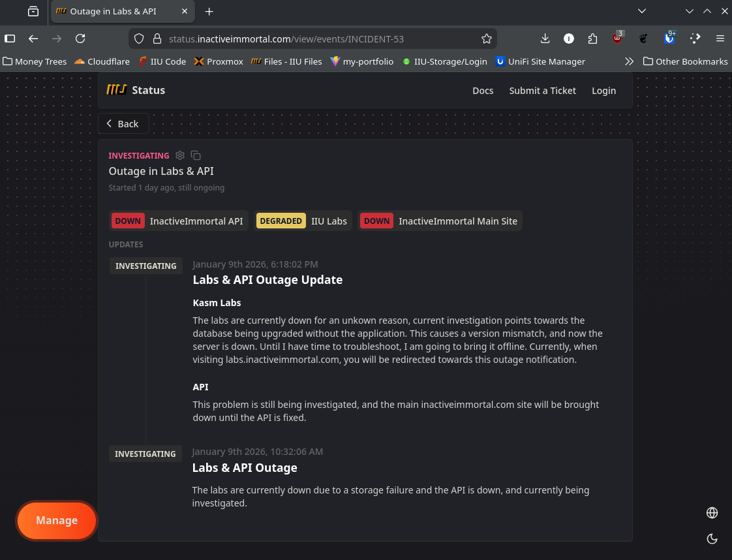Click the padlock site security icon

click(157, 39)
